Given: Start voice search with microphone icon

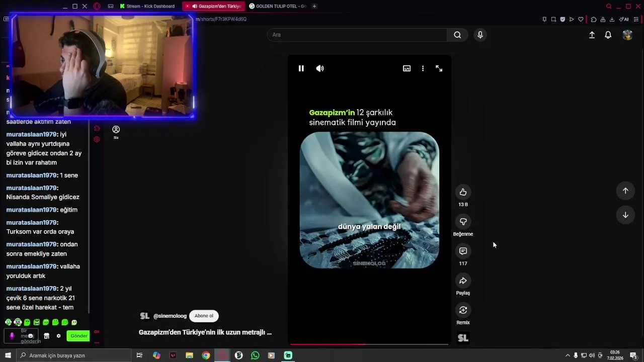Looking at the screenshot, I should [x=480, y=35].
